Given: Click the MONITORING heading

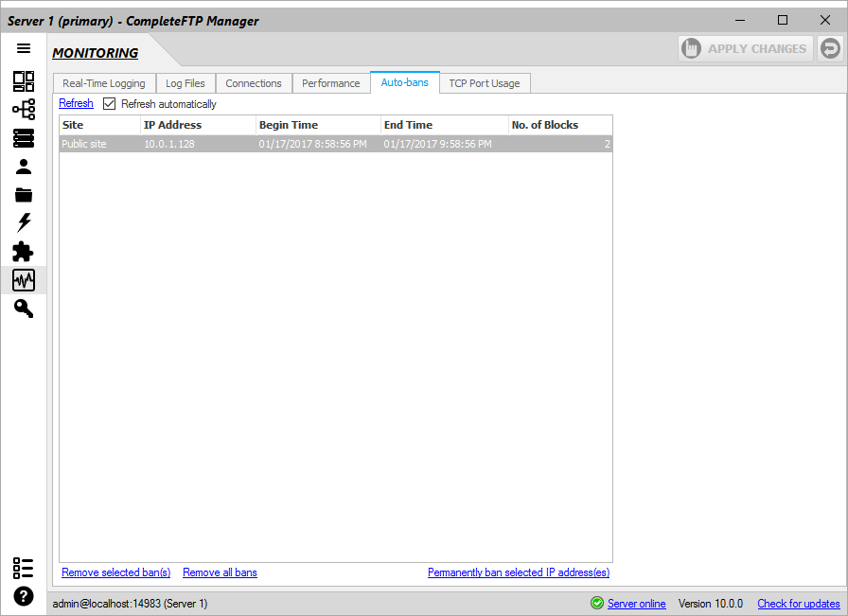Looking at the screenshot, I should pyautogui.click(x=96, y=53).
